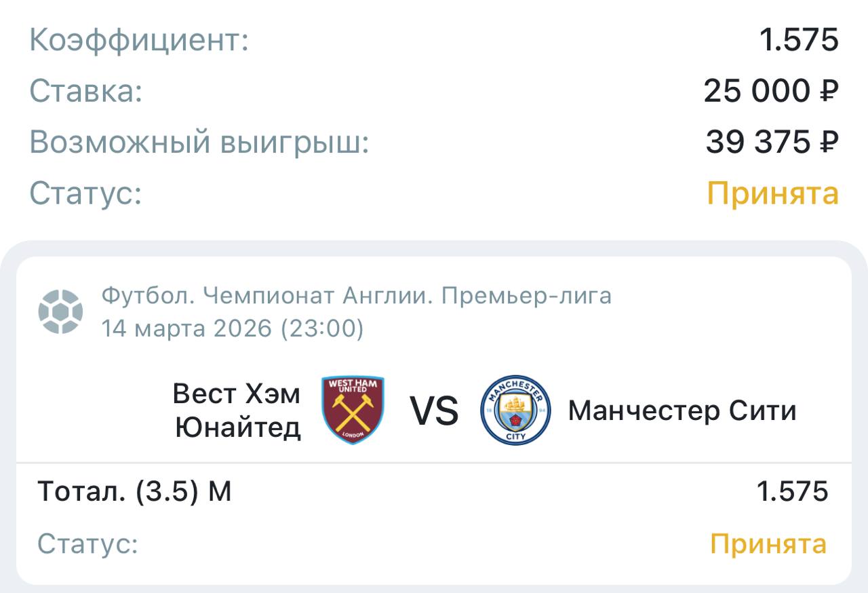Select the Вест Хэм Юнайтед team name
The image size is (868, 593).
point(237,410)
